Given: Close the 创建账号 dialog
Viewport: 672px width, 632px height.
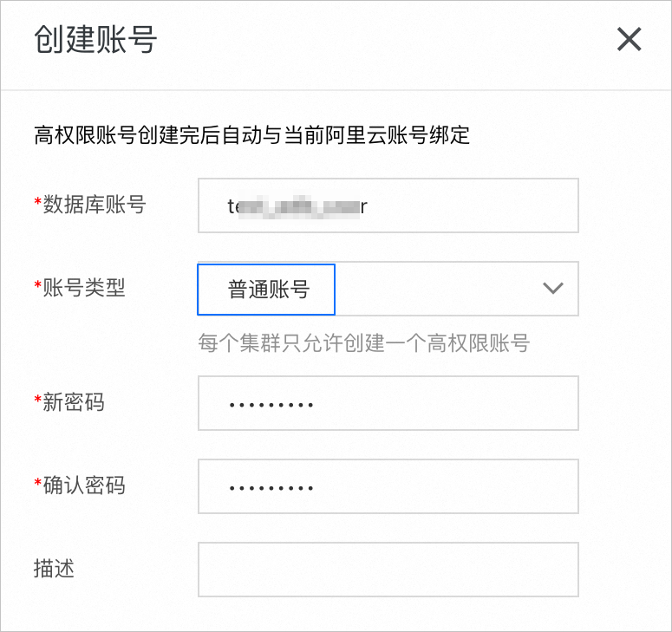Looking at the screenshot, I should tap(629, 39).
